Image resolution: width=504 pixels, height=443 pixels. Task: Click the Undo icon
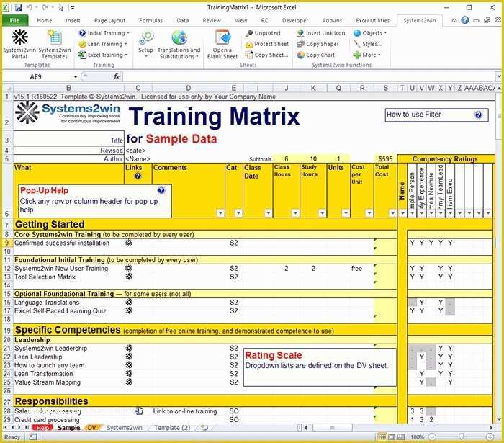click(x=30, y=7)
